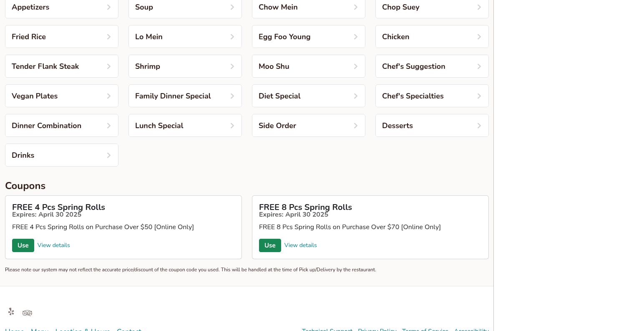Viewport: 644px width, 331px height.
Task: View details for 4 Pcs Spring Rolls coupon
Action: pos(54,245)
